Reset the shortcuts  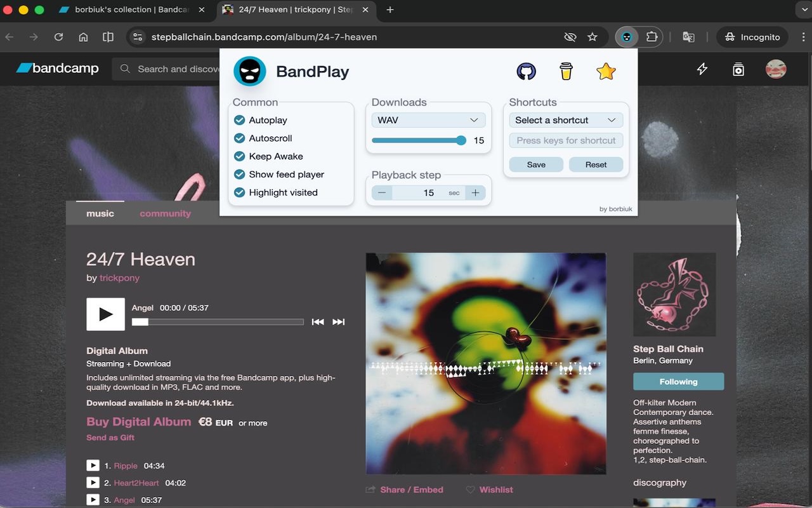[596, 164]
